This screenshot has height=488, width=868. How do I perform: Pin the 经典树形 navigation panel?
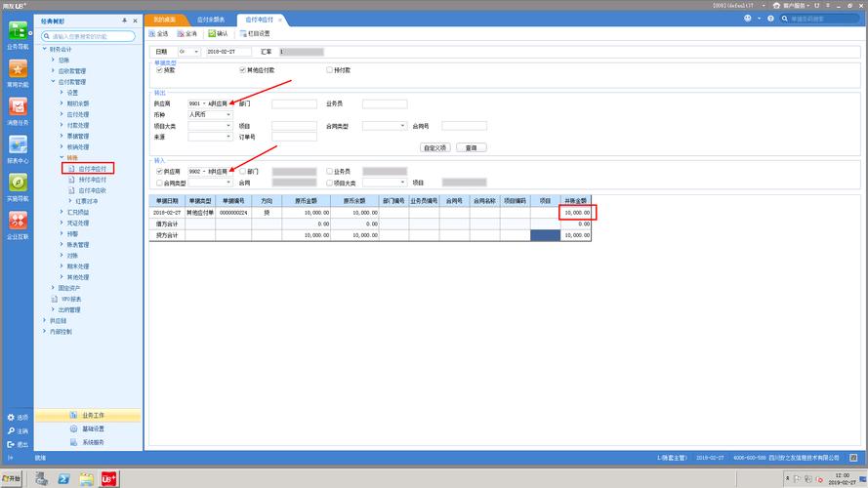click(x=125, y=20)
